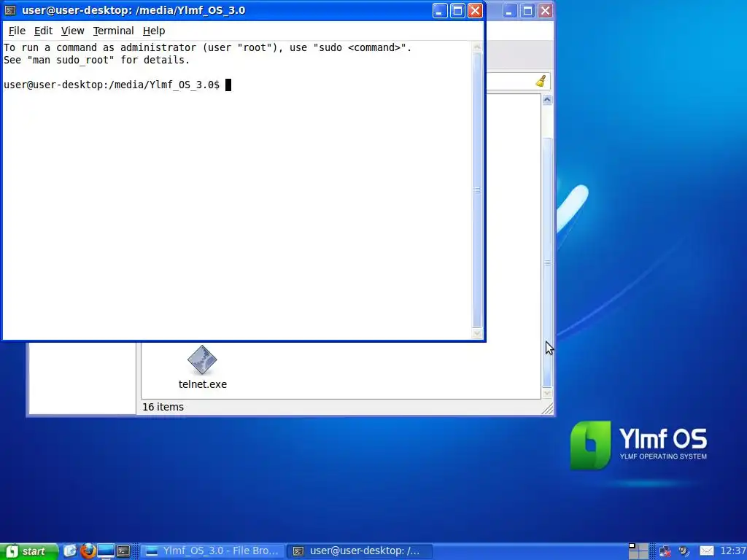Open the Help menu in the terminal
747x560 pixels.
click(x=154, y=31)
